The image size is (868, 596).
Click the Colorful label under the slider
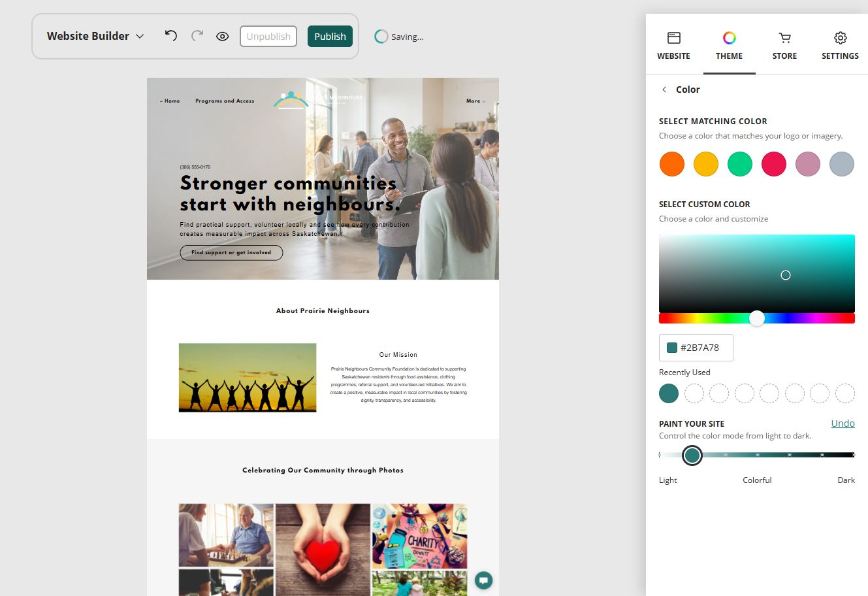[x=757, y=480]
